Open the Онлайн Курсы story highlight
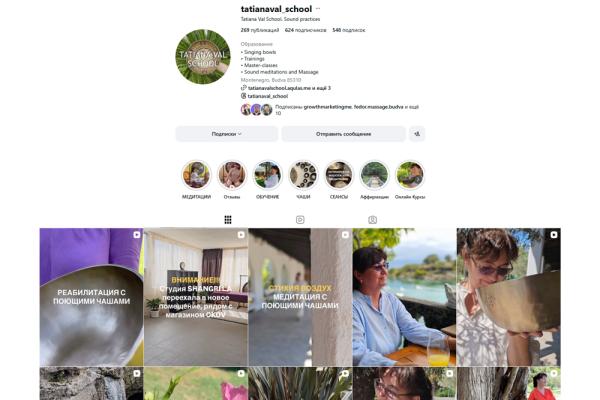The width and height of the screenshot is (600, 400). point(410,175)
